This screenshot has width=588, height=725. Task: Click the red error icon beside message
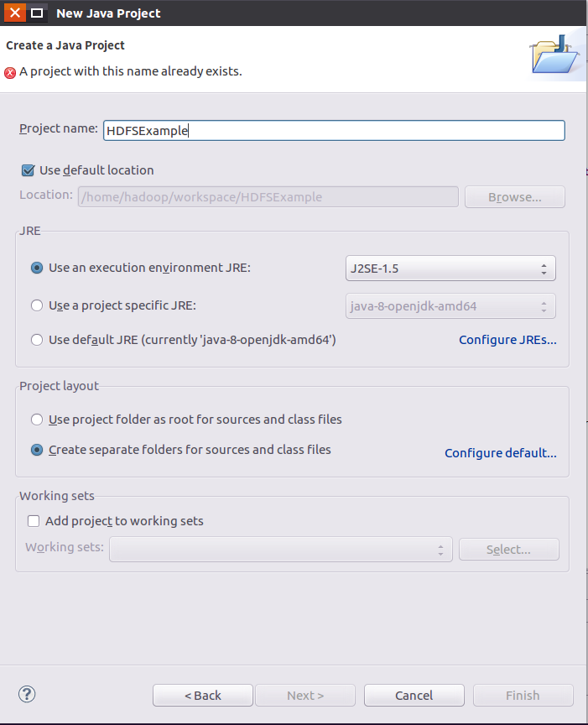click(10, 72)
